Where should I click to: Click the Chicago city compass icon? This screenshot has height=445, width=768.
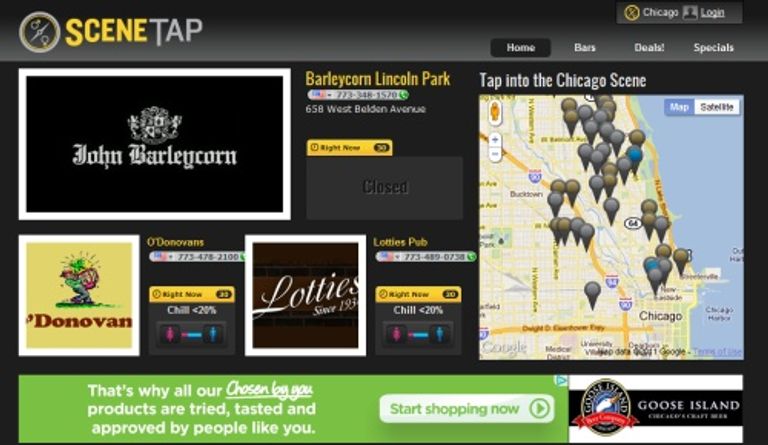pyautogui.click(x=631, y=12)
